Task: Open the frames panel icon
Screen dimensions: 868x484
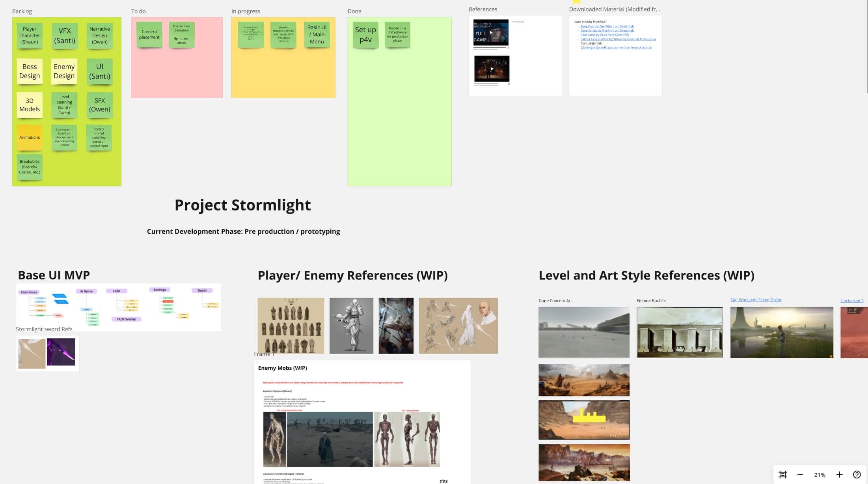Action: click(783, 475)
